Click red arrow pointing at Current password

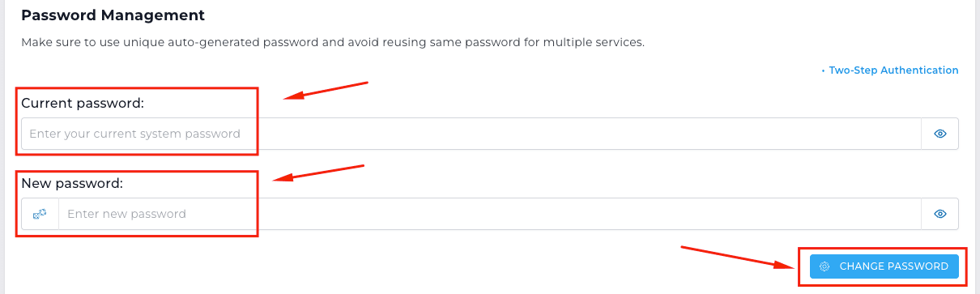pos(326,90)
